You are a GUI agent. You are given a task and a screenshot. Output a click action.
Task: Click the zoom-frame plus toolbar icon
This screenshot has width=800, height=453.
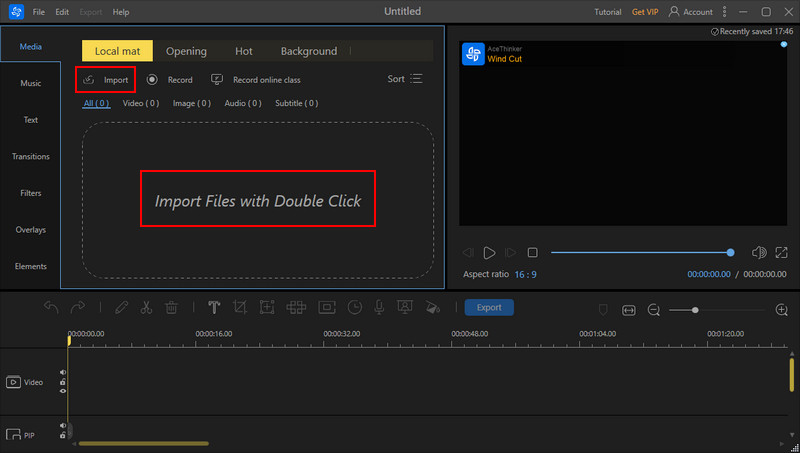click(267, 307)
